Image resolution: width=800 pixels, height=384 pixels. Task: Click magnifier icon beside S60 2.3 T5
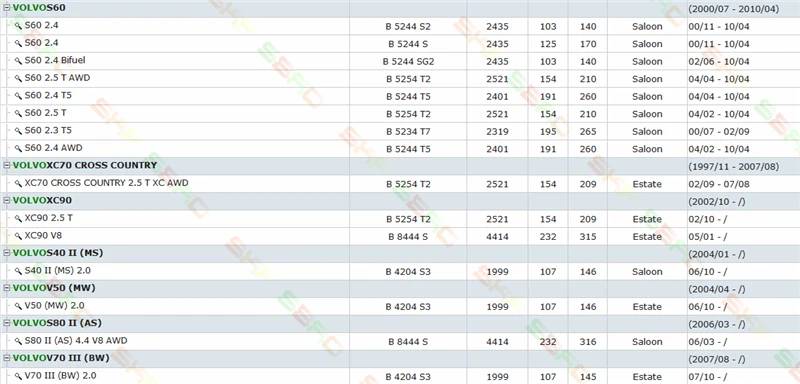click(18, 131)
